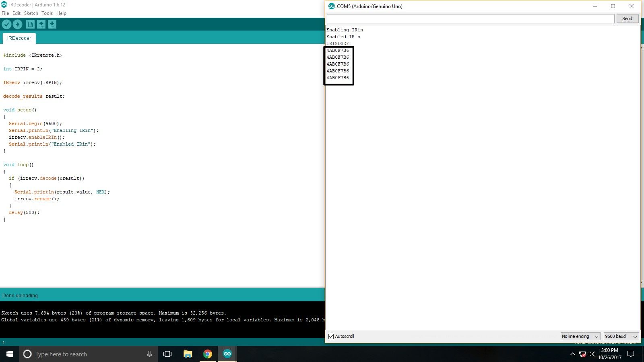
Task: Click the volume speaker tray icon
Action: [x=592, y=354]
